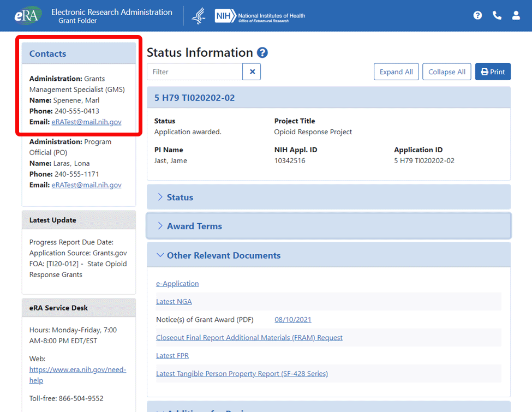This screenshot has height=412, width=532.
Task: Clear the filter with the X icon
Action: click(x=253, y=71)
